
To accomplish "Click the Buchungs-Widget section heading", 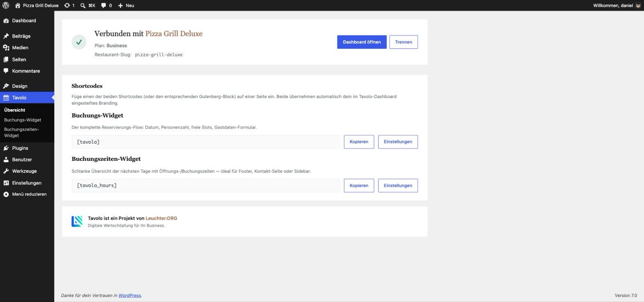I will (98, 115).
